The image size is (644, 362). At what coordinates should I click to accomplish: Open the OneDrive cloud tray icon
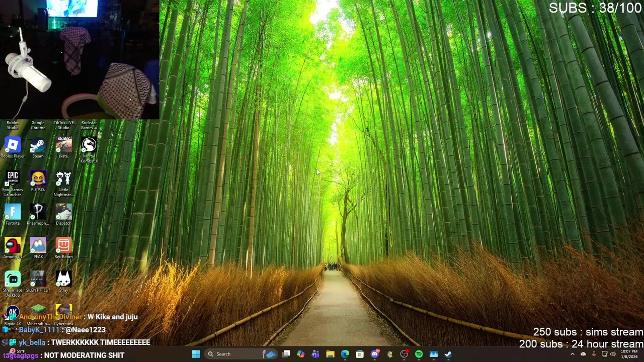coord(583,354)
